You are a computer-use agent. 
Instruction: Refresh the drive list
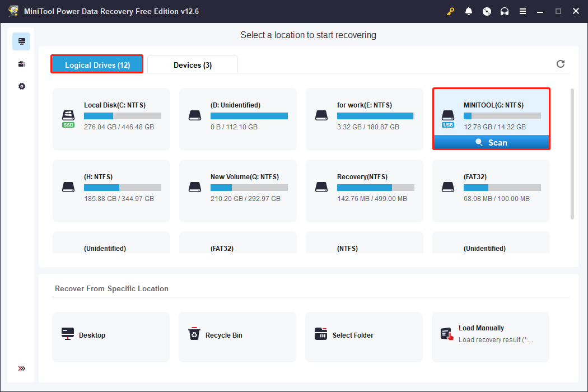click(x=561, y=64)
